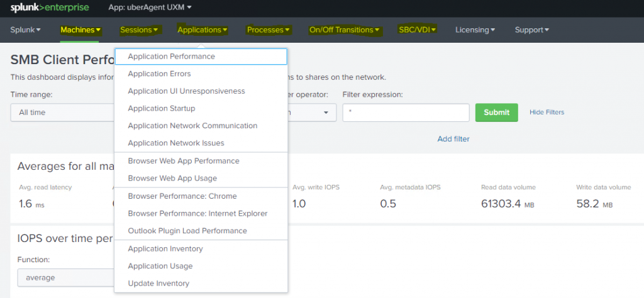The height and width of the screenshot is (298, 644).
Task: Select Outlook Plugin Load Performance
Action: tap(201, 231)
